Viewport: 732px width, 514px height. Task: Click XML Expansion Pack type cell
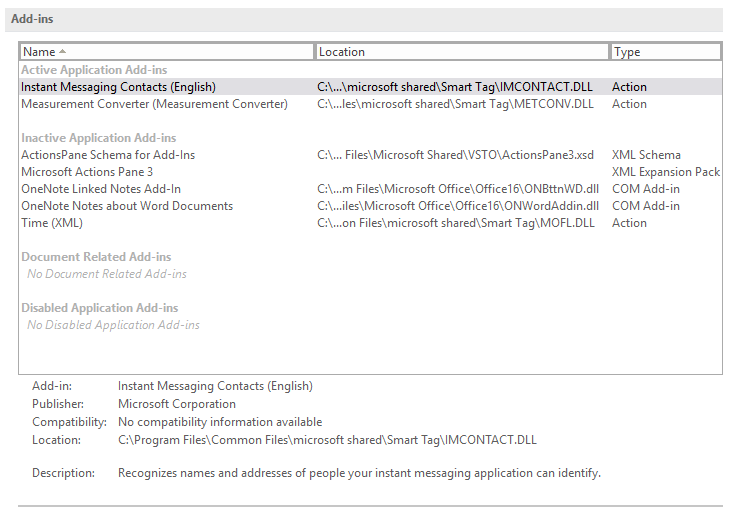(666, 172)
